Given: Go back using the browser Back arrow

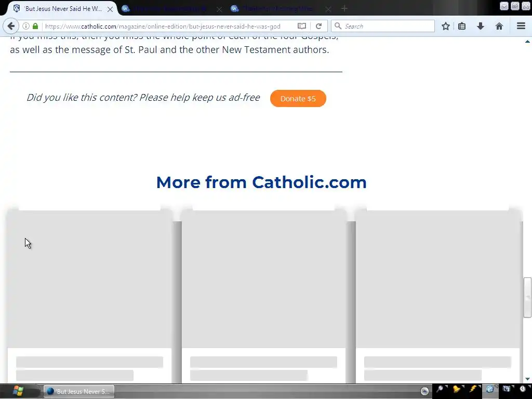Looking at the screenshot, I should pyautogui.click(x=11, y=26).
